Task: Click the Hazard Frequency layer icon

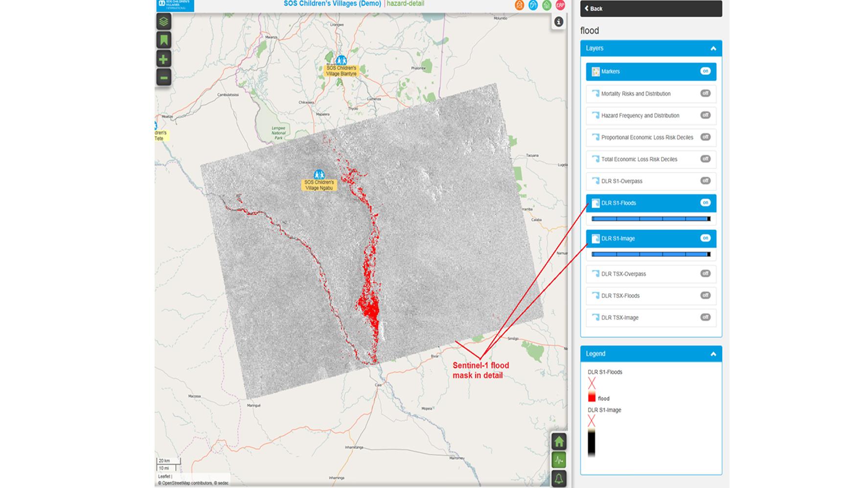Action: 595,115
